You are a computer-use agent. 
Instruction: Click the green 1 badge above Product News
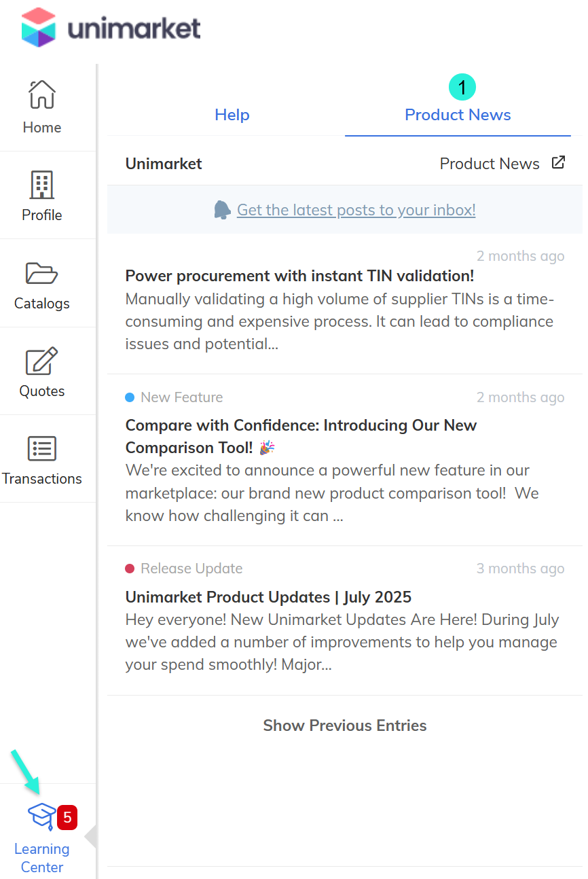point(462,88)
